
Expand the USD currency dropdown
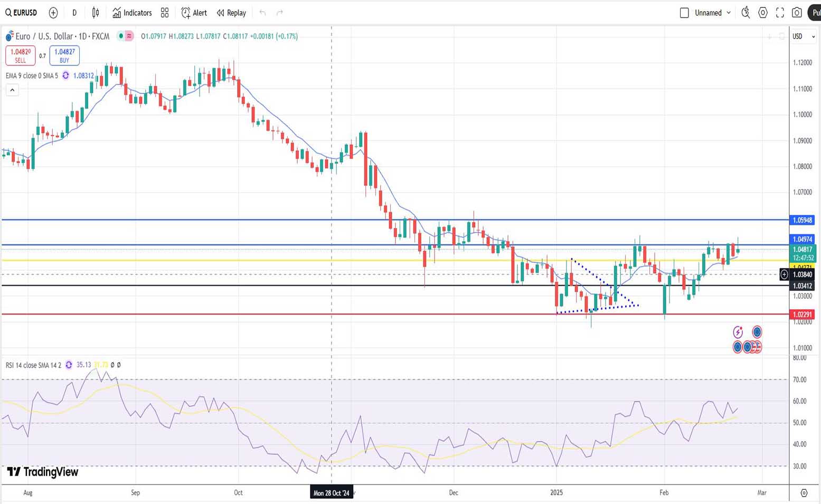click(x=804, y=36)
